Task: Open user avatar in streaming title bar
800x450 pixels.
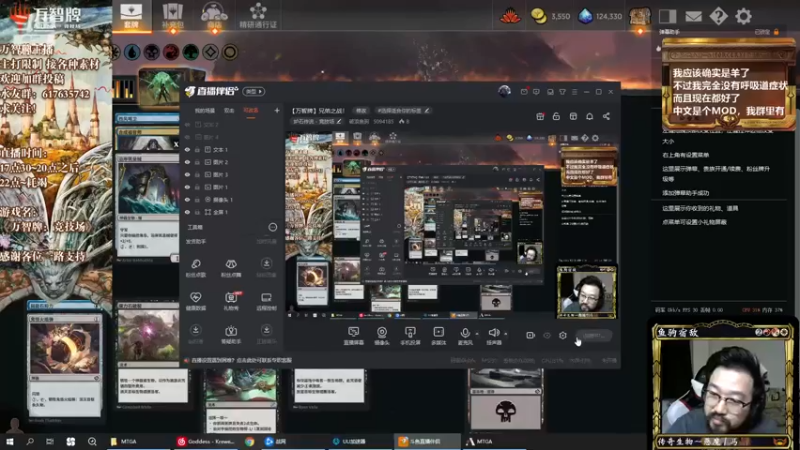Action: (x=504, y=91)
